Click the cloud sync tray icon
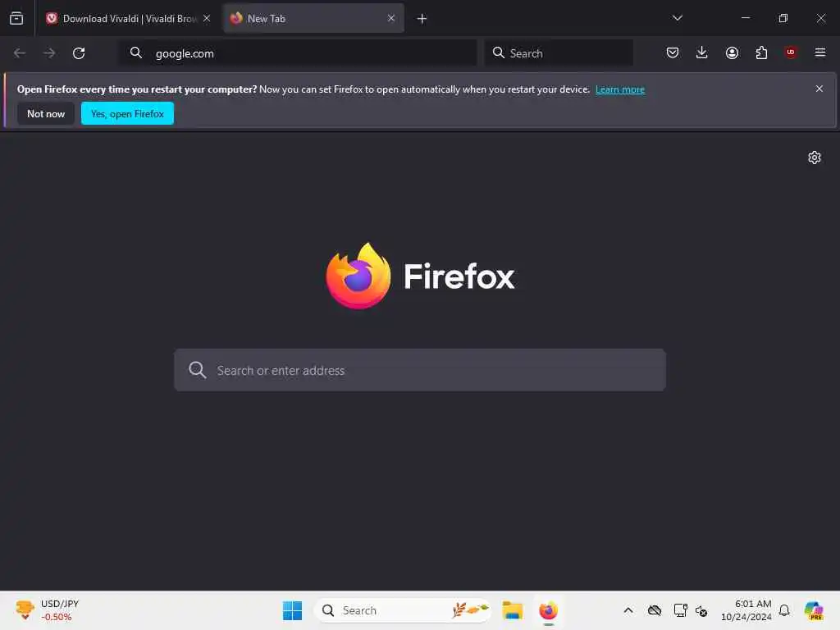Viewport: 840px width, 630px height. click(x=655, y=610)
